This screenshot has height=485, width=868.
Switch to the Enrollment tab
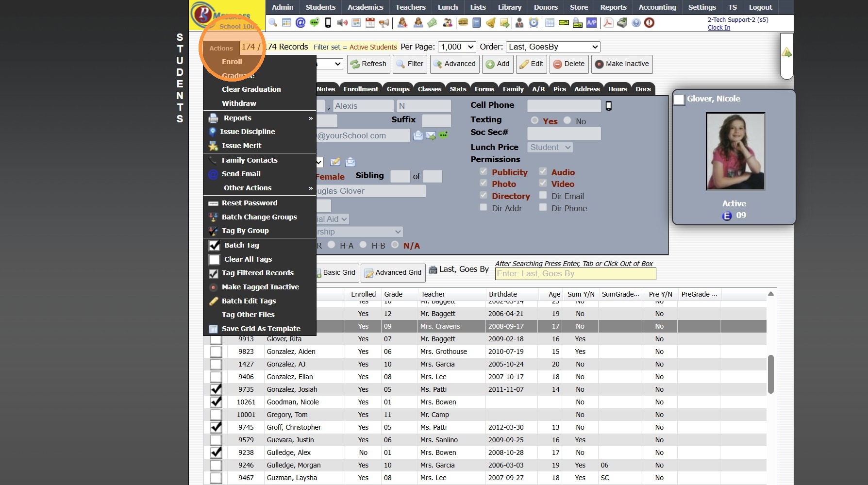point(361,89)
